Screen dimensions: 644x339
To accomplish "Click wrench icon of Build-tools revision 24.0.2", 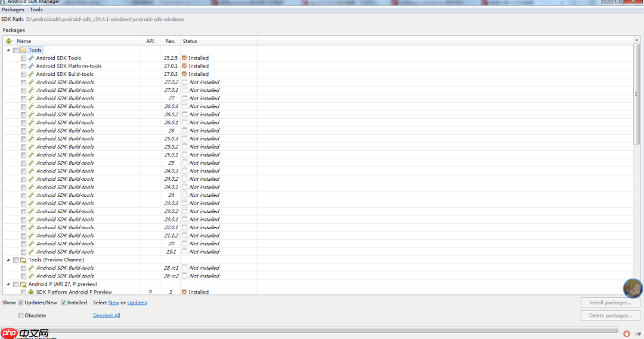I will pos(31,179).
